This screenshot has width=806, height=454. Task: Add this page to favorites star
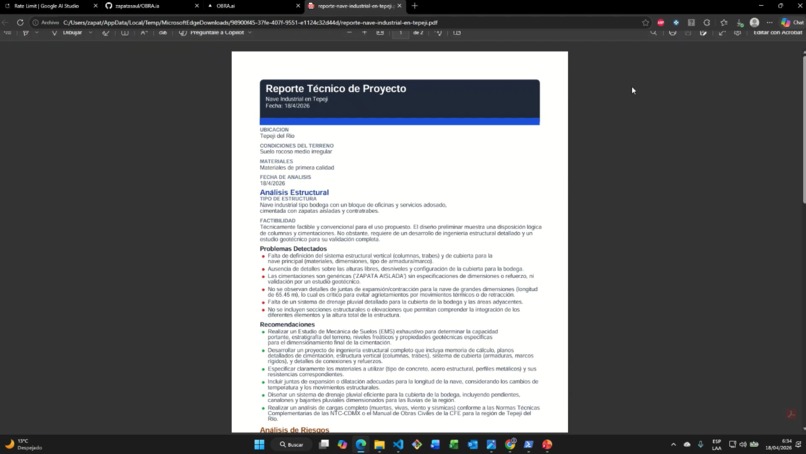646,23
